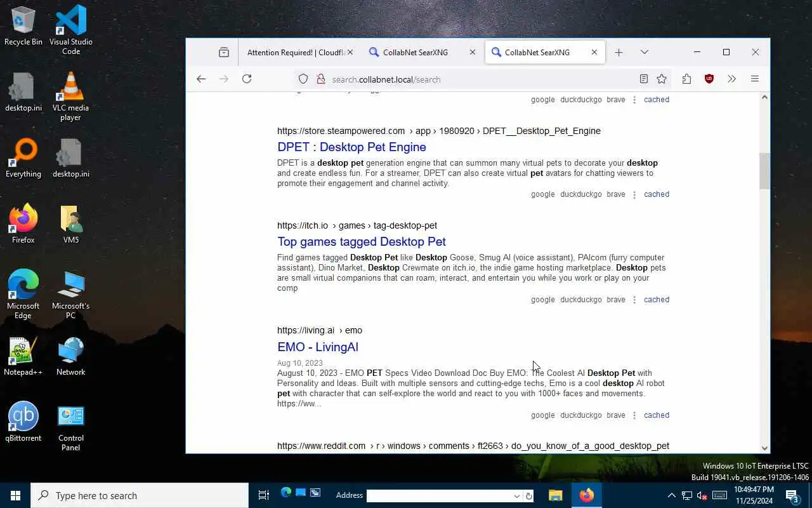The image size is (812, 508).
Task: Show hidden system tray icons
Action: 671,495
